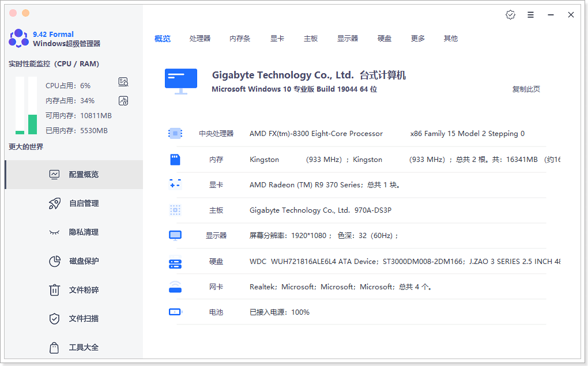Click the 显卡 graphics card icon
The width and height of the screenshot is (588, 366).
(175, 184)
